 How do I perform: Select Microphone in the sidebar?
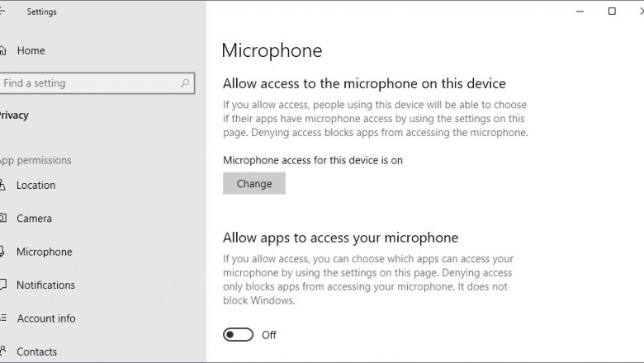pyautogui.click(x=45, y=252)
